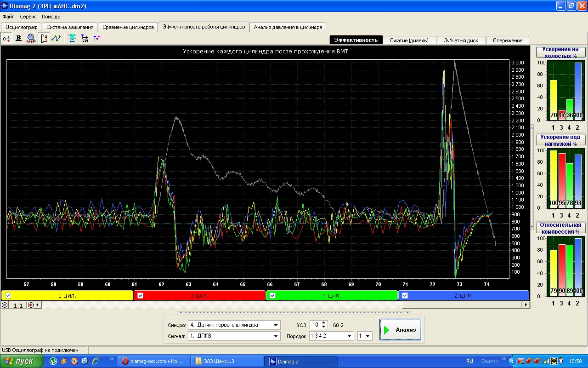Click the bold underlined B toolbar icon
This screenshot has height=368, width=588.
tap(19, 39)
